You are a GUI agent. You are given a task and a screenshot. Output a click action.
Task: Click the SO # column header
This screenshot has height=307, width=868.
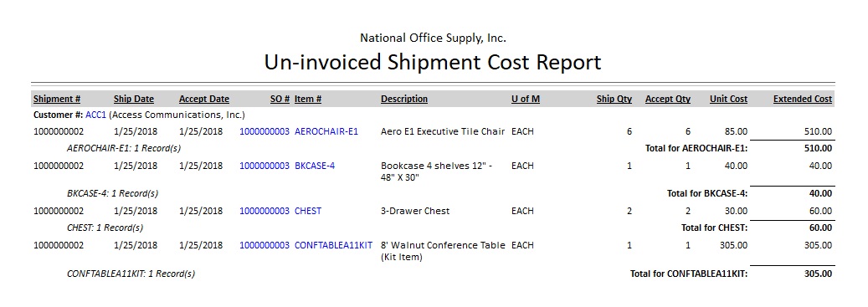[280, 99]
